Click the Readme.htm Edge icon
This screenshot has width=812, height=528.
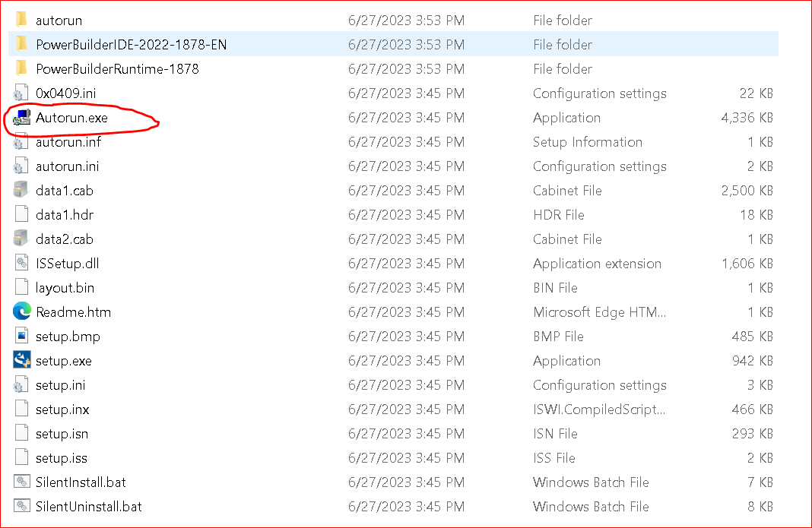pyautogui.click(x=21, y=312)
